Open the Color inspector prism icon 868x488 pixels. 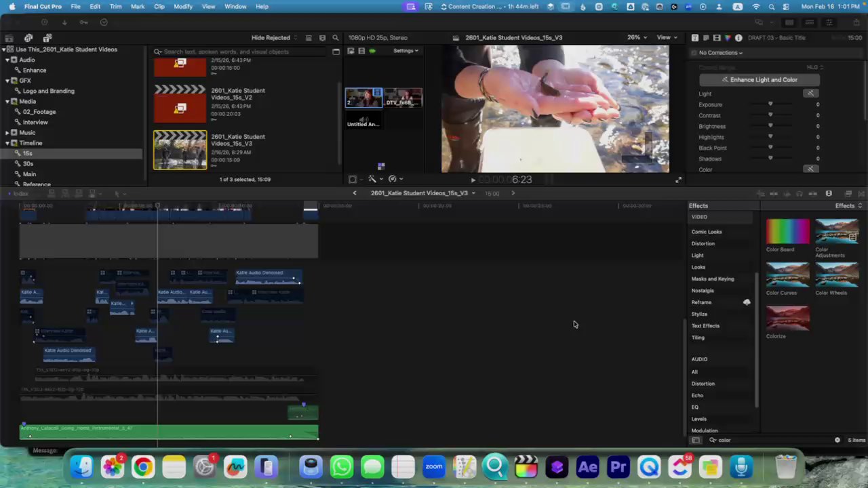[x=728, y=38]
